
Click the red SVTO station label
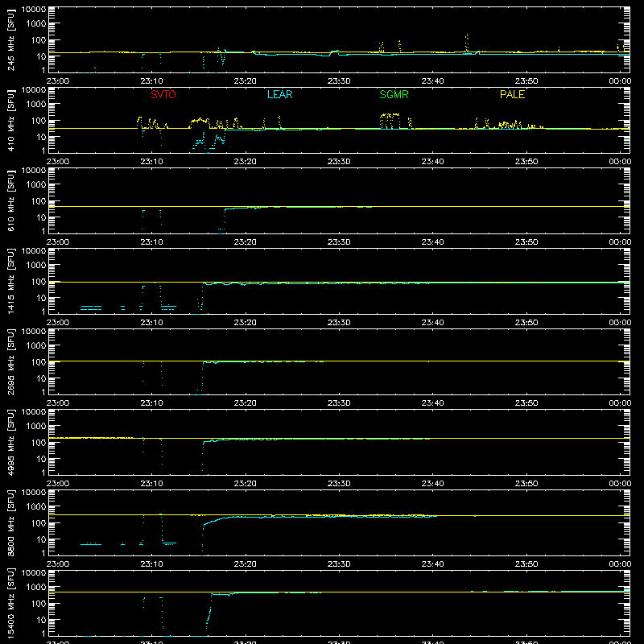tap(163, 94)
